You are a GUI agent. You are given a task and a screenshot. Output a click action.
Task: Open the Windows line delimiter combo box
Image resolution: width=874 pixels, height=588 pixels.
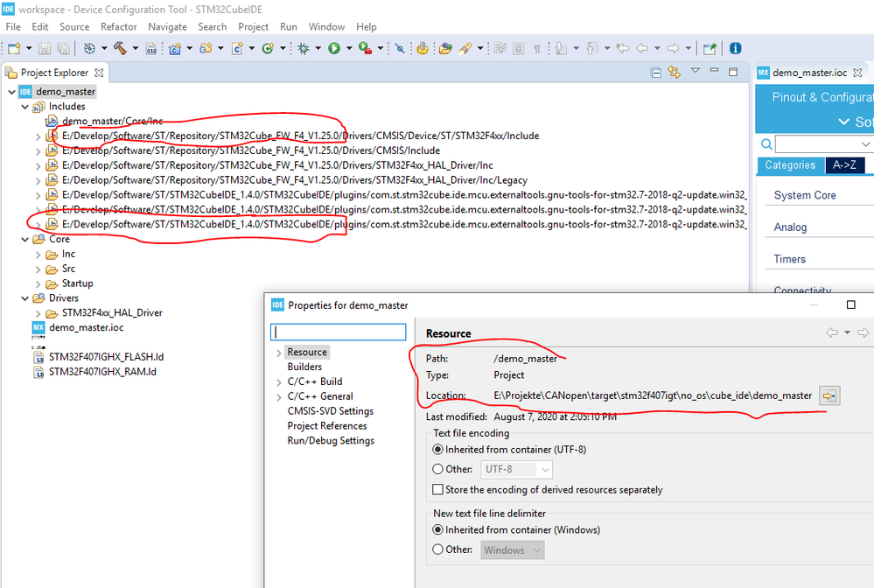coord(513,550)
